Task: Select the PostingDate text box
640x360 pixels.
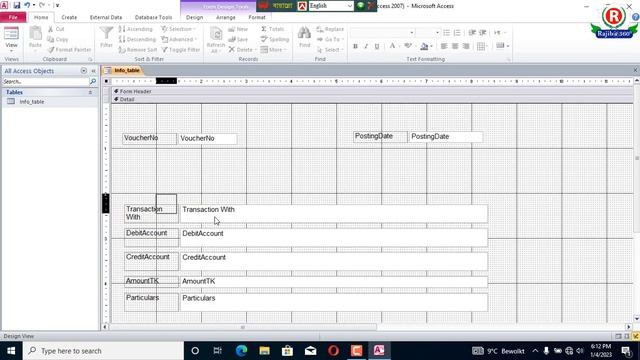Action: 446,137
